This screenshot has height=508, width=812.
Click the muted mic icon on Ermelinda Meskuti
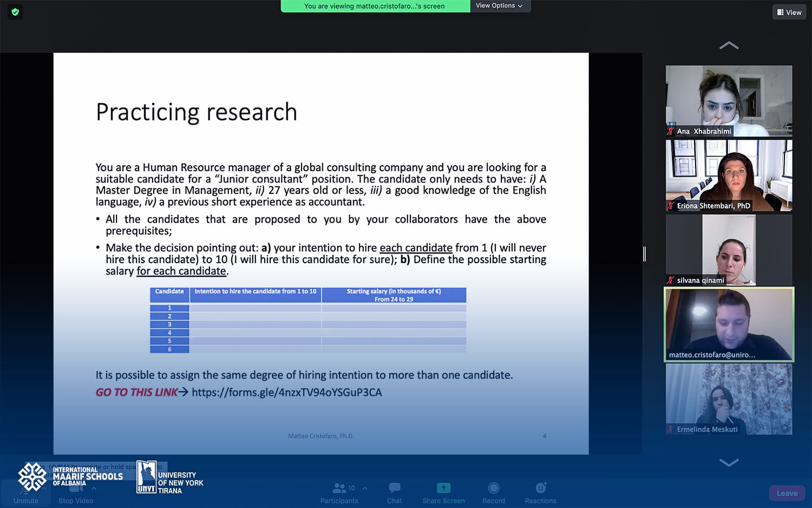[x=671, y=429]
